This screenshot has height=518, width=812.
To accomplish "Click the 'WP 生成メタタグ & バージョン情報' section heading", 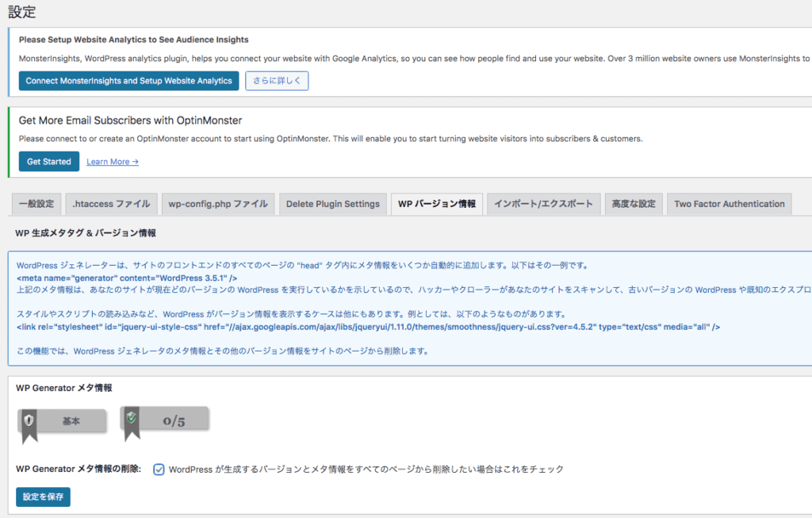I will [x=86, y=233].
